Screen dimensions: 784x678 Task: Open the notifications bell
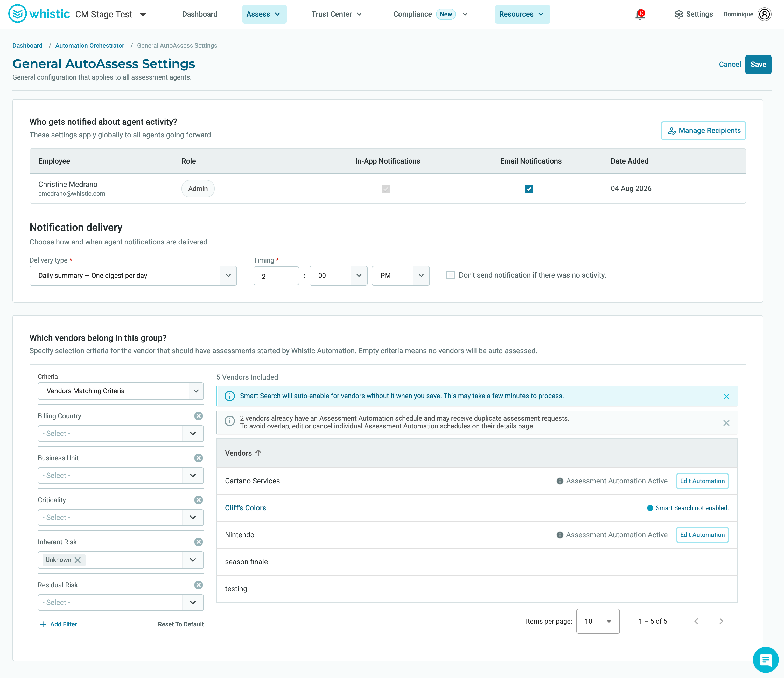tap(640, 15)
